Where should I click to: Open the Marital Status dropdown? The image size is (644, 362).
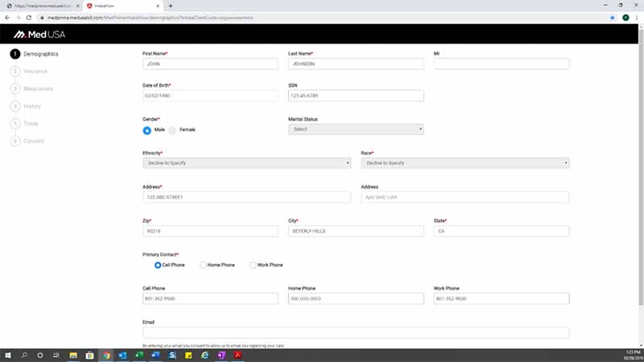coord(356,130)
